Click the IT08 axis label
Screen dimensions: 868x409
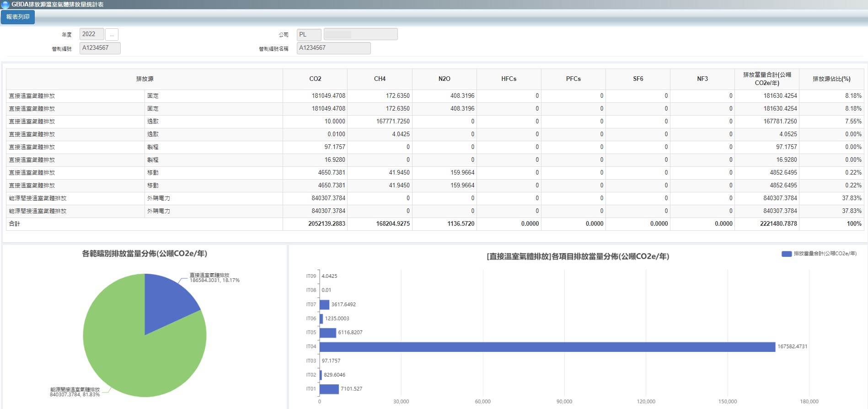[x=311, y=290]
